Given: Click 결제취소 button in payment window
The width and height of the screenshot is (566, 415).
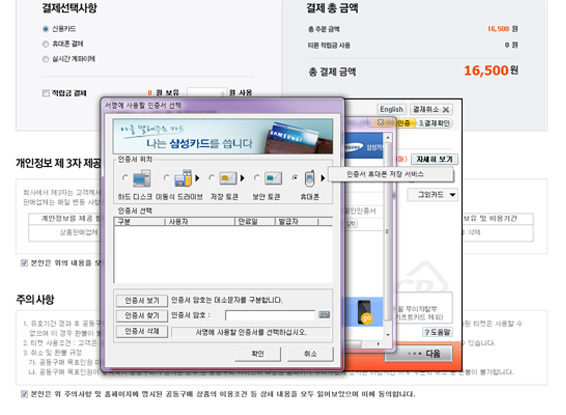Looking at the screenshot, I should [431, 109].
